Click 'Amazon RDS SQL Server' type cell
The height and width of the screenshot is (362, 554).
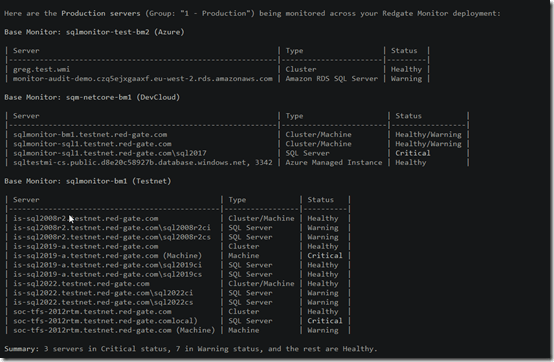pyautogui.click(x=331, y=78)
